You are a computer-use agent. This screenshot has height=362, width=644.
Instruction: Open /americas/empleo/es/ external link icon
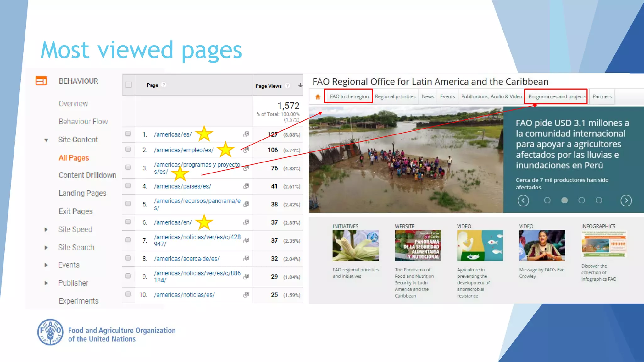[x=246, y=150]
